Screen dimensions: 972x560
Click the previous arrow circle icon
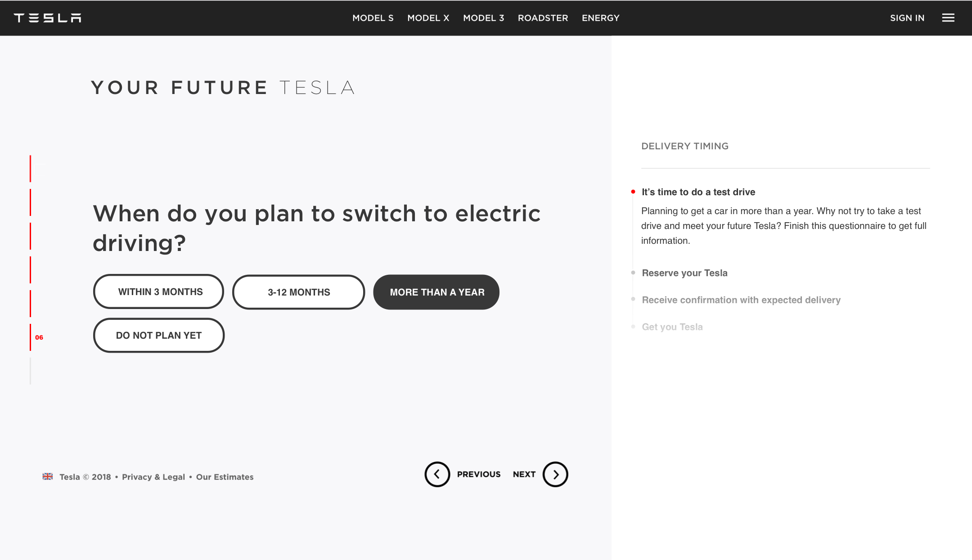tap(437, 474)
